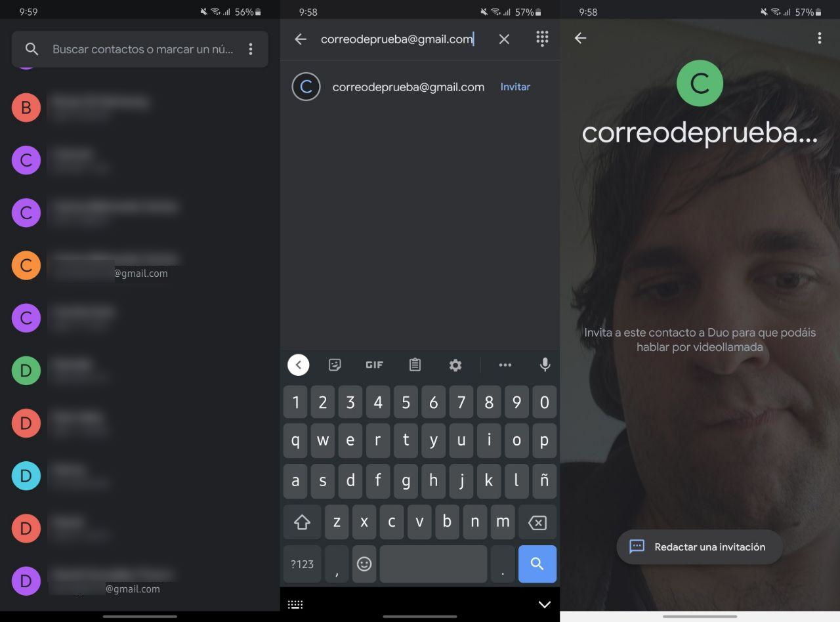The image size is (840, 622).
Task: Toggle the shift key on keyboard
Action: tap(302, 522)
